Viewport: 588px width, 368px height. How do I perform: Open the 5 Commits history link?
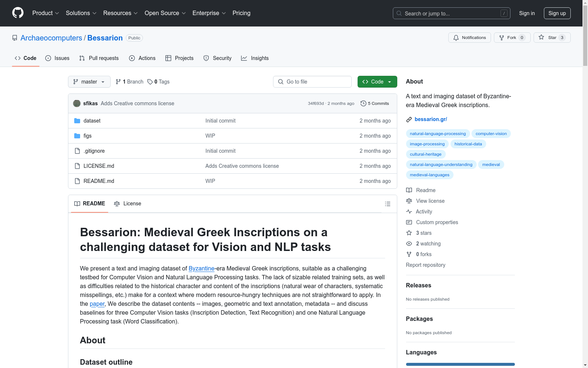pyautogui.click(x=375, y=103)
